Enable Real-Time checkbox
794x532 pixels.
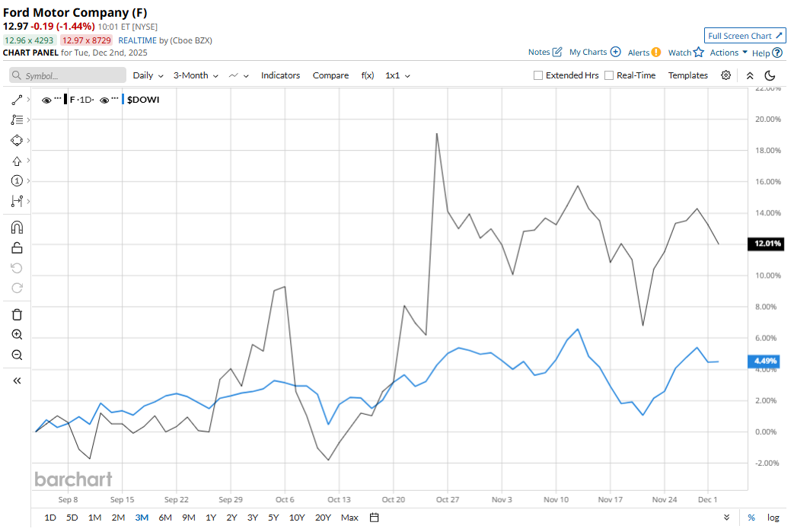(609, 75)
